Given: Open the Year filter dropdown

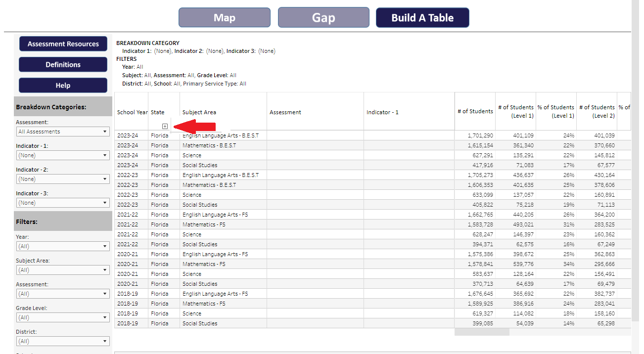Looking at the screenshot, I should (x=63, y=246).
